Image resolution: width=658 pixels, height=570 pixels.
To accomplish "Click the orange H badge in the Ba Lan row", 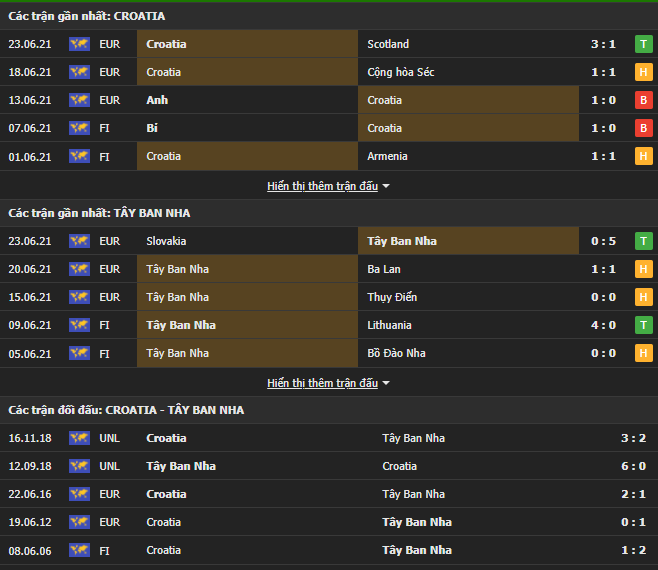I will (643, 269).
